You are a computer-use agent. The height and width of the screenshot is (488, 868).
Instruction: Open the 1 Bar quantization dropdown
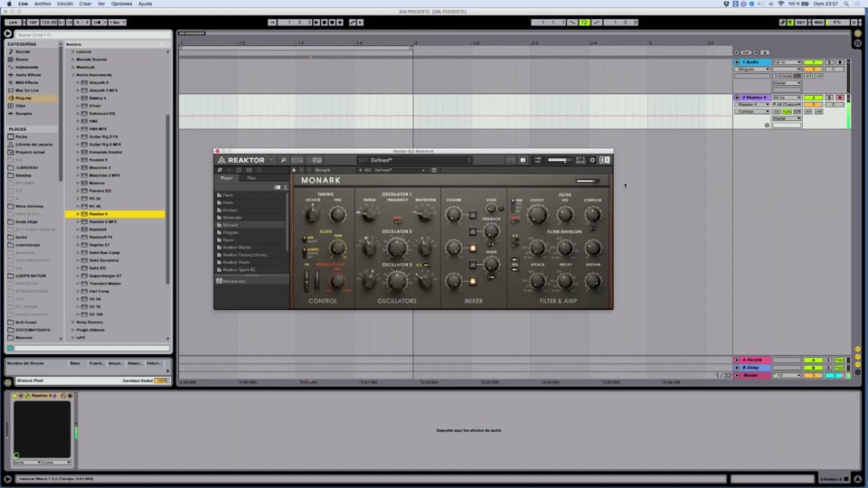[x=118, y=22]
